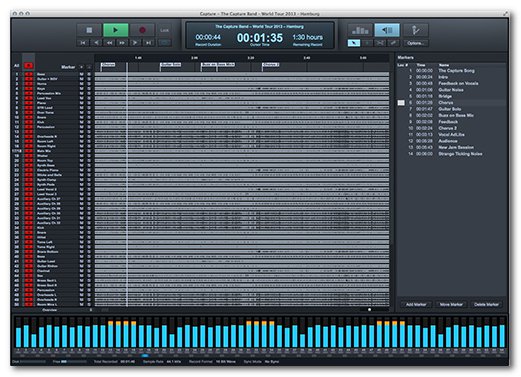Click the Move Marker button
Screen dimensions: 521x377
451,304
